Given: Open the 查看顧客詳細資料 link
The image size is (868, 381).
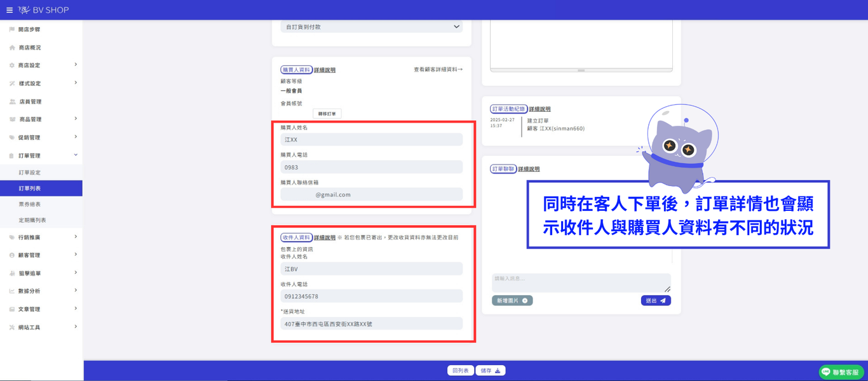Looking at the screenshot, I should (438, 69).
